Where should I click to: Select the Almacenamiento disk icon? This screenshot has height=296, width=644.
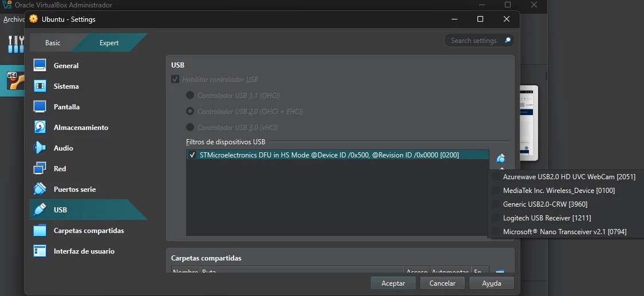(40, 127)
